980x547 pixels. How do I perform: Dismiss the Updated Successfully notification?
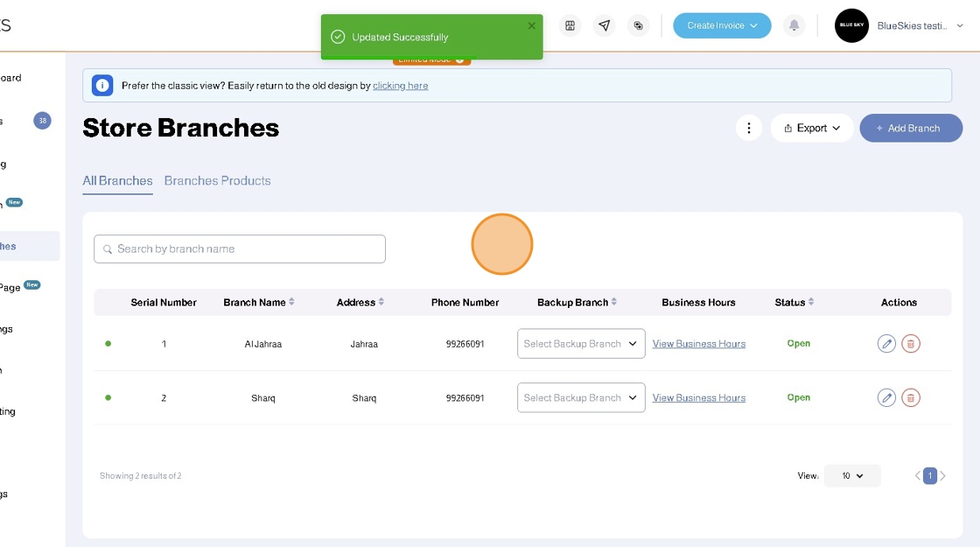point(531,26)
